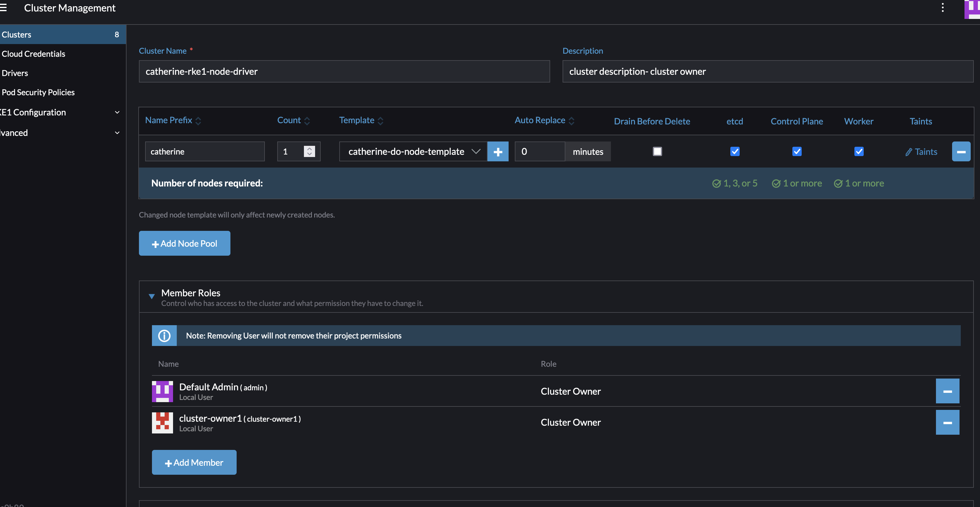Uncheck the etcd checkbox
This screenshot has height=507, width=980.
tap(735, 151)
